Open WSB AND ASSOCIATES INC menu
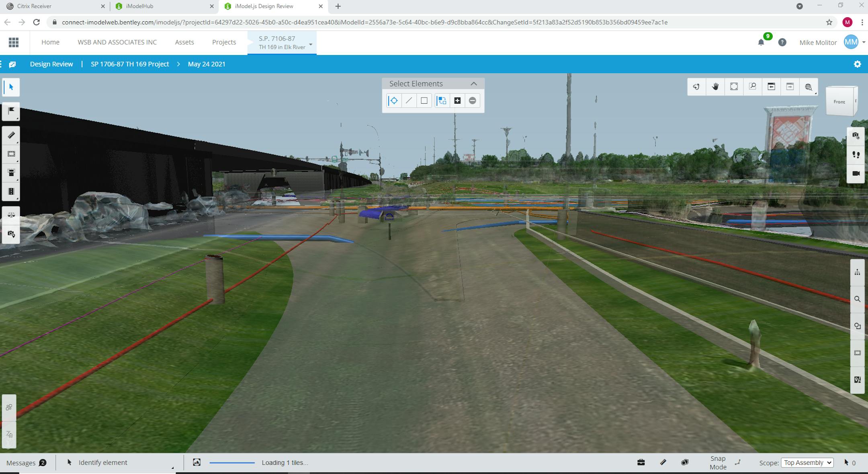868x474 pixels. [117, 42]
